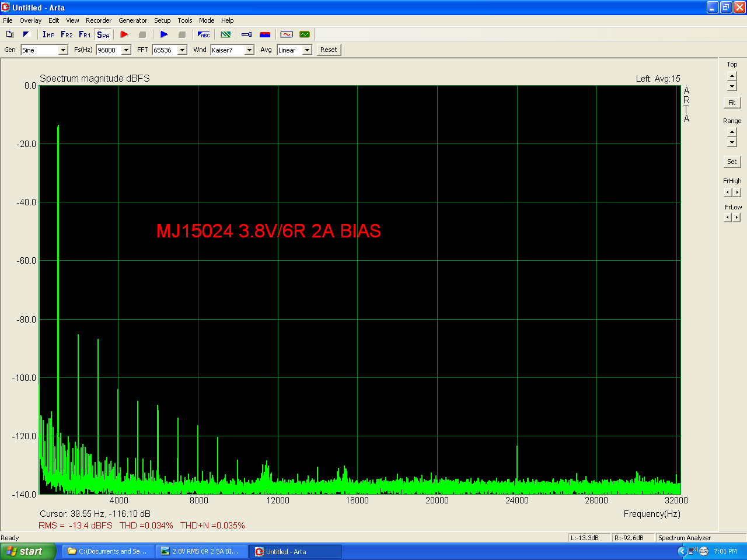Click the THD+N =0.035% readout text
The width and height of the screenshot is (747, 560).
click(x=212, y=526)
